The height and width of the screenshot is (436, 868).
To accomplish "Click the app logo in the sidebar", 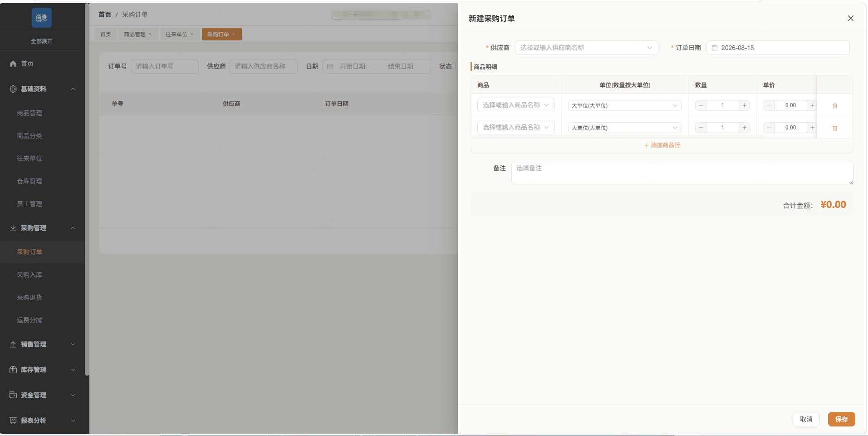I will tap(42, 18).
